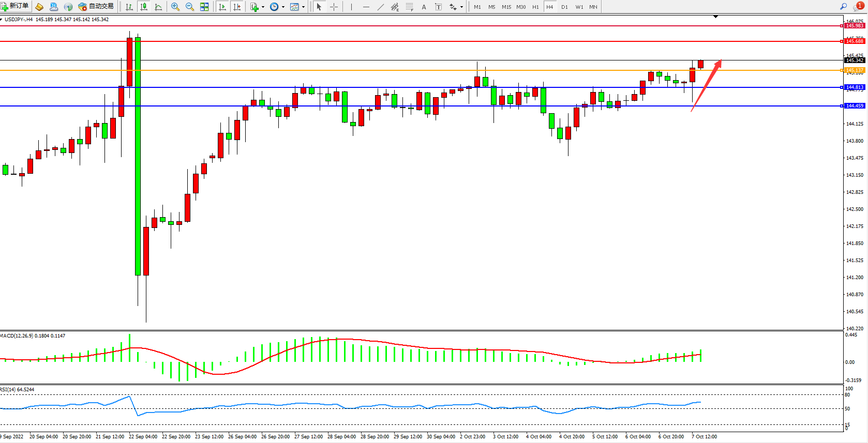868x443 pixels.
Task: Zoom in on the chart
Action: (x=175, y=7)
